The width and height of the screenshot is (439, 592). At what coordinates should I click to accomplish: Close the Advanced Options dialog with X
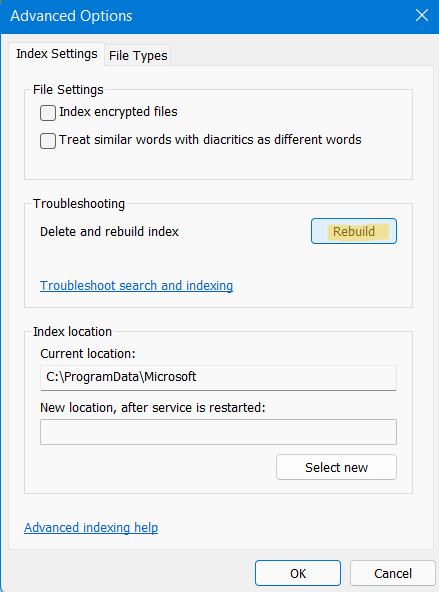tap(422, 15)
